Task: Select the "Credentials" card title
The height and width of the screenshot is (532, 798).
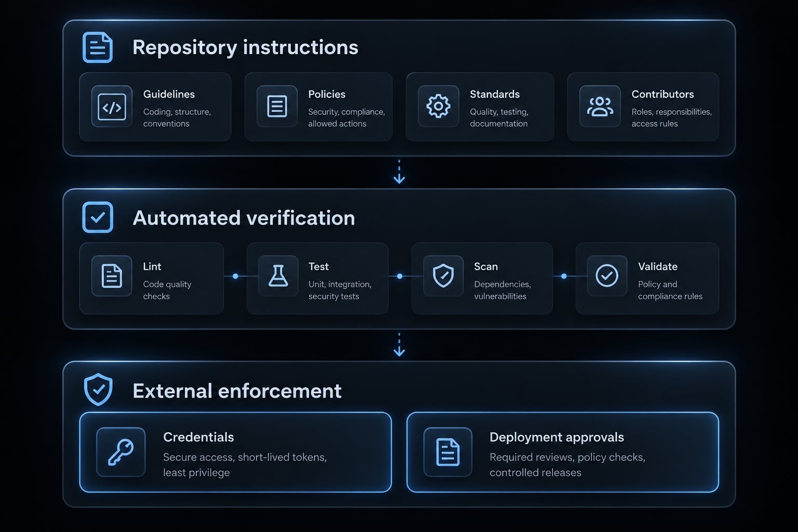Action: point(198,437)
